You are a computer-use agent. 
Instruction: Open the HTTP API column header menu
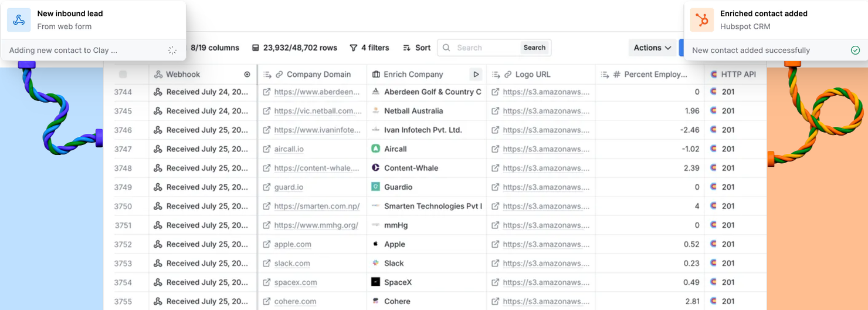coord(735,75)
